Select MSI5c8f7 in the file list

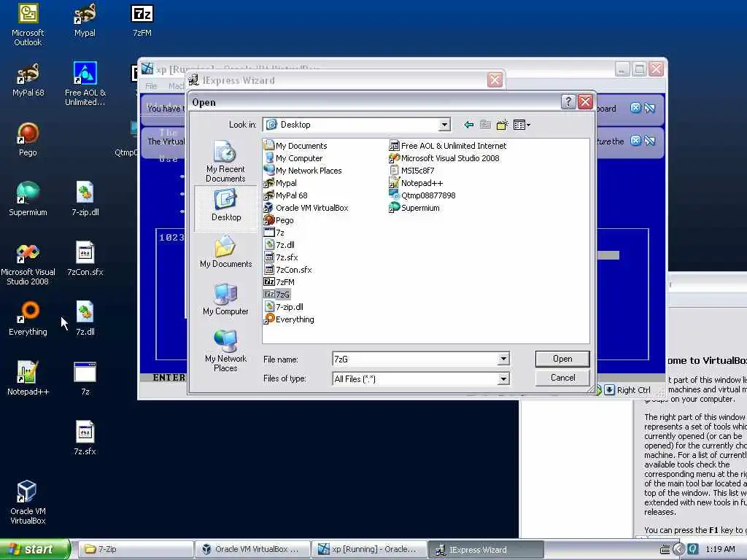[412, 171]
